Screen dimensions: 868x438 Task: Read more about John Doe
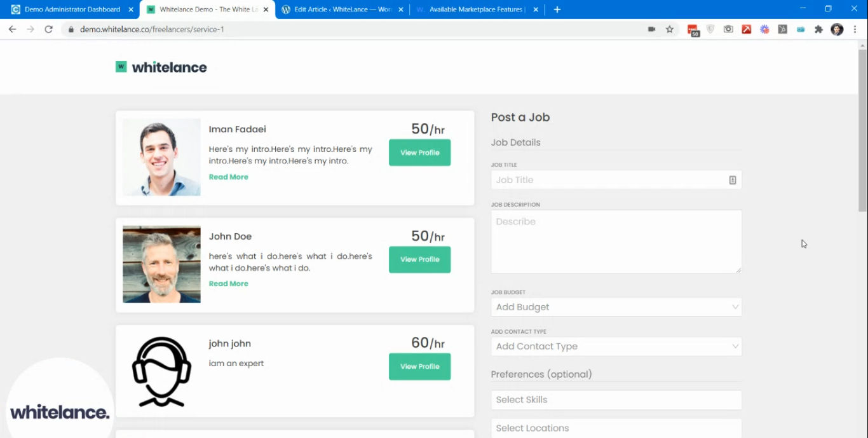coord(229,284)
